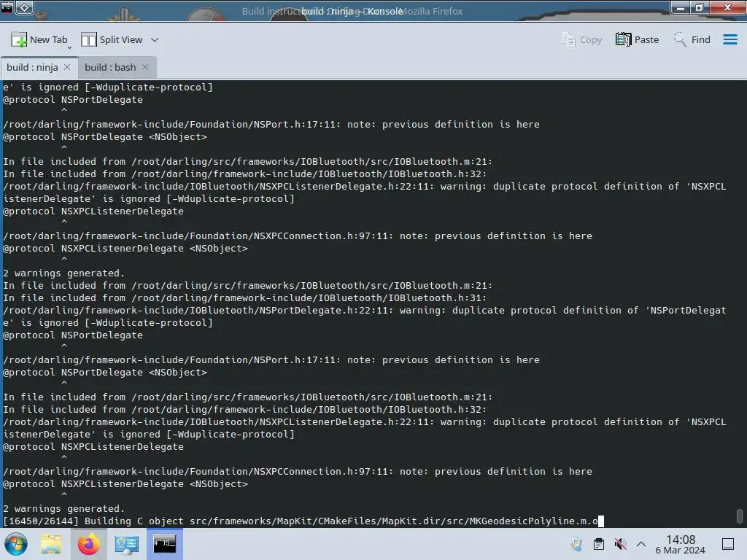
Task: Toggle the pin on all desktops button
Action: 25,7
